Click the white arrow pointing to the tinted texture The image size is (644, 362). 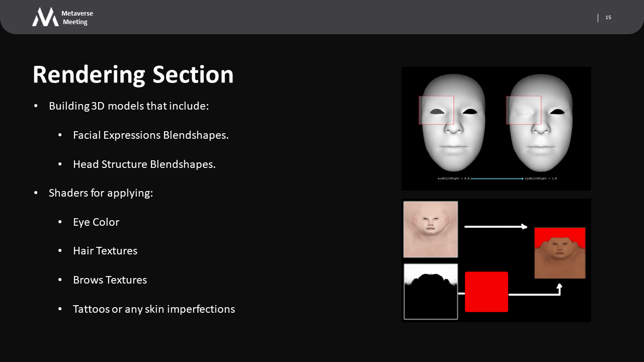pos(496,227)
